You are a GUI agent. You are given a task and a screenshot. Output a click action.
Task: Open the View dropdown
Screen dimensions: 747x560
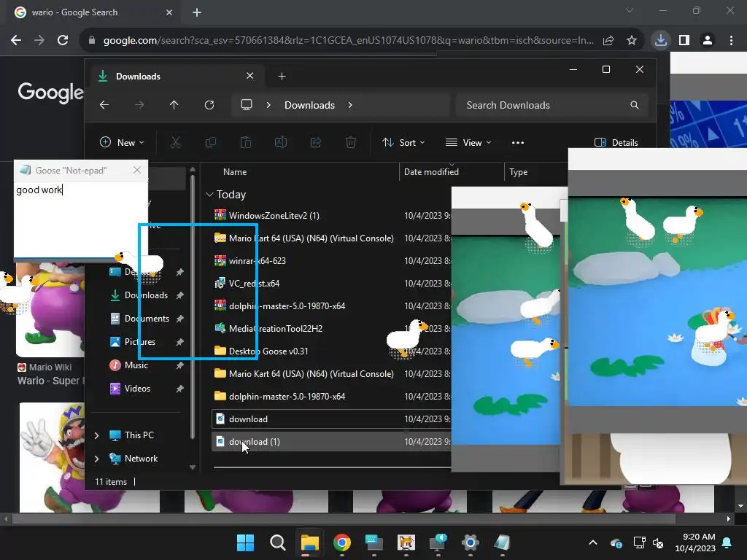(x=468, y=142)
